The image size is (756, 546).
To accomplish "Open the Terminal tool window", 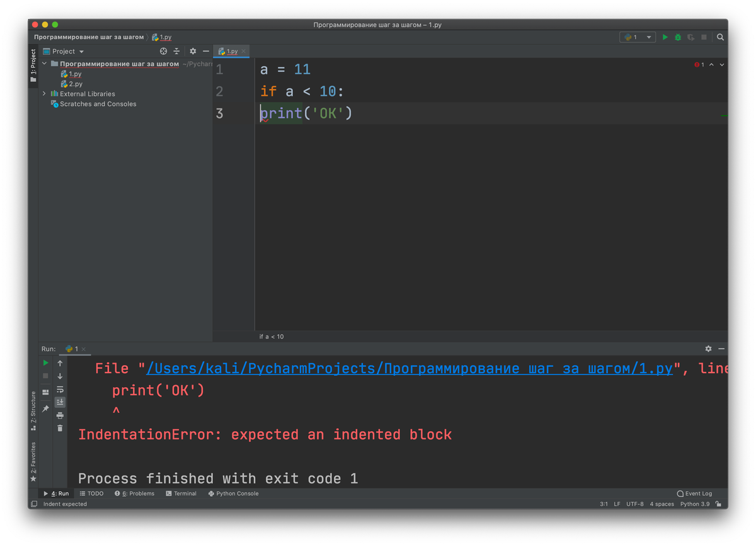I will [181, 494].
